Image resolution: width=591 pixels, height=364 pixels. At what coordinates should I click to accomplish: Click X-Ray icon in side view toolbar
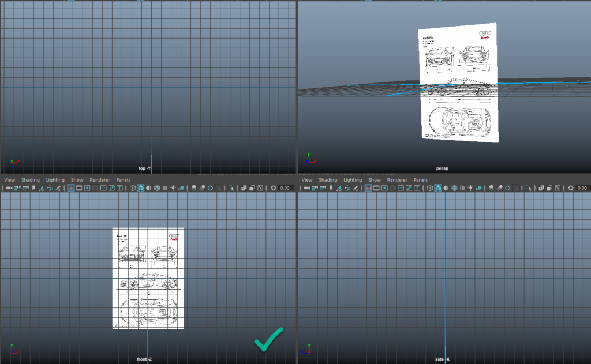pos(541,188)
